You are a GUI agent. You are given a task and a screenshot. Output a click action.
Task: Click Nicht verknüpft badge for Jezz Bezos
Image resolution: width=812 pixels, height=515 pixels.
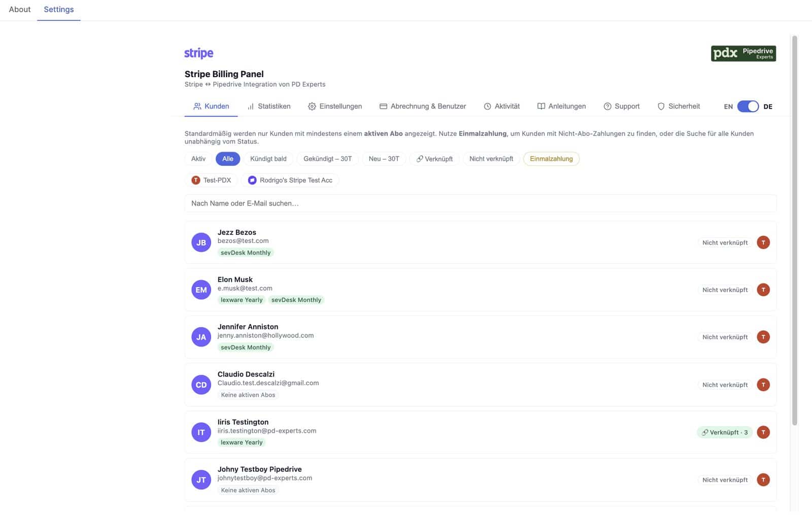(x=725, y=243)
